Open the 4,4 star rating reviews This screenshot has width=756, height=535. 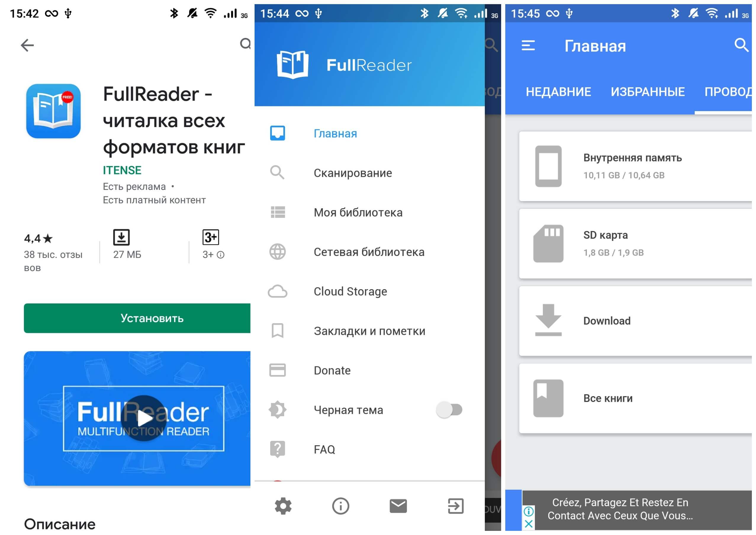[38, 238]
